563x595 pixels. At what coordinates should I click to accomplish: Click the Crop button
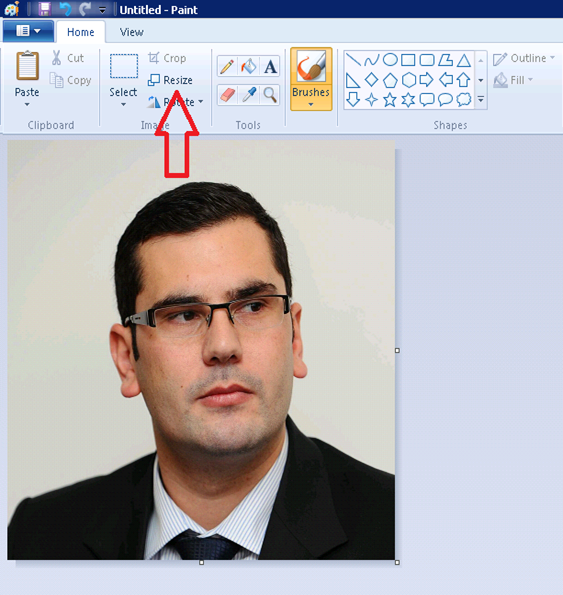pos(167,58)
